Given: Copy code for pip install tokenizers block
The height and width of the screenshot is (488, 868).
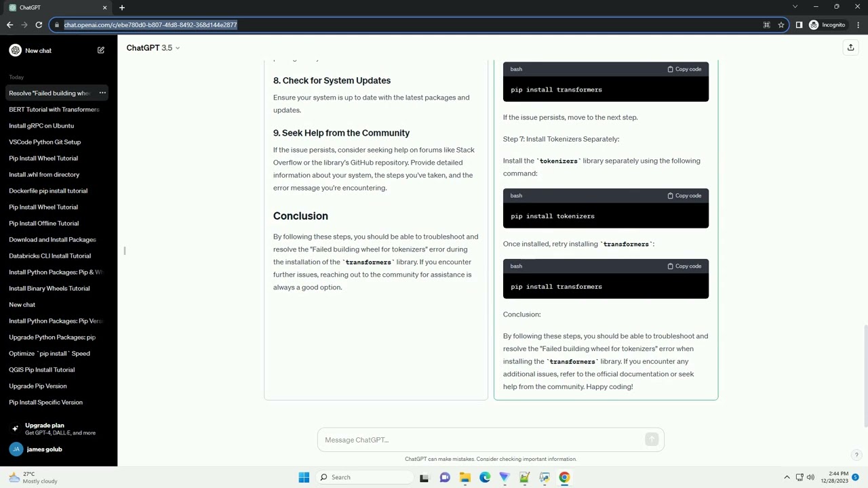Looking at the screenshot, I should [x=684, y=196].
